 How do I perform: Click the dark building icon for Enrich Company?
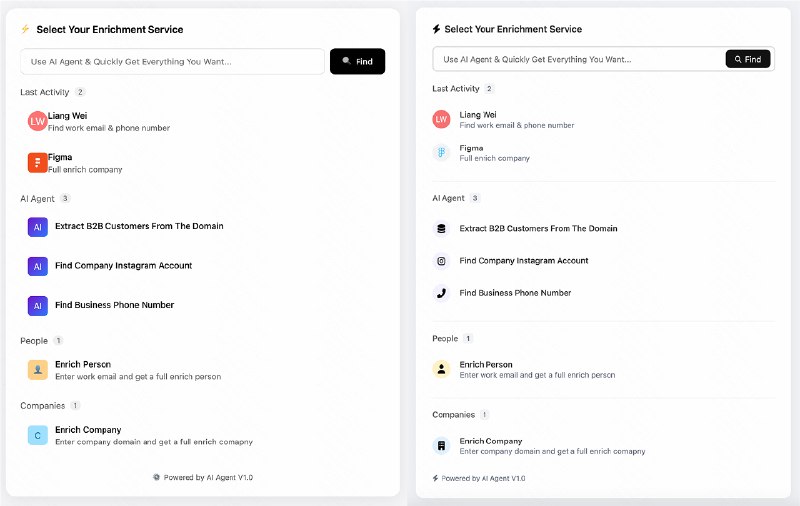pyautogui.click(x=441, y=445)
